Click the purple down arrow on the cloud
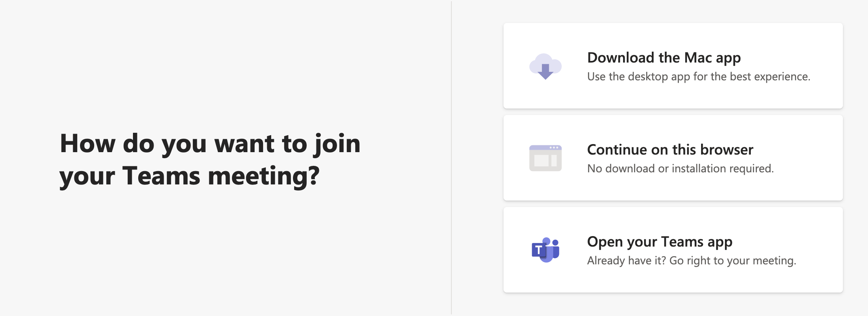The height and width of the screenshot is (316, 868). 545,71
